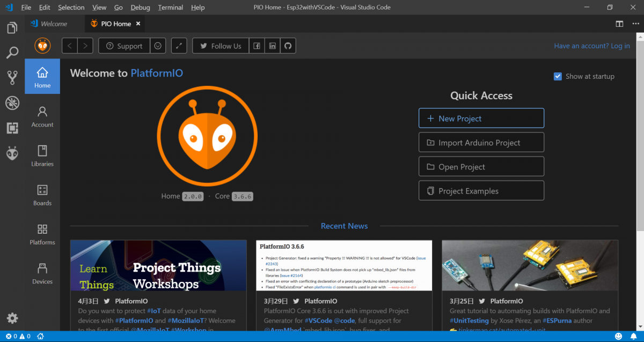Click the #UnitTesting hashtag link
The image size is (644, 342).
click(469, 321)
